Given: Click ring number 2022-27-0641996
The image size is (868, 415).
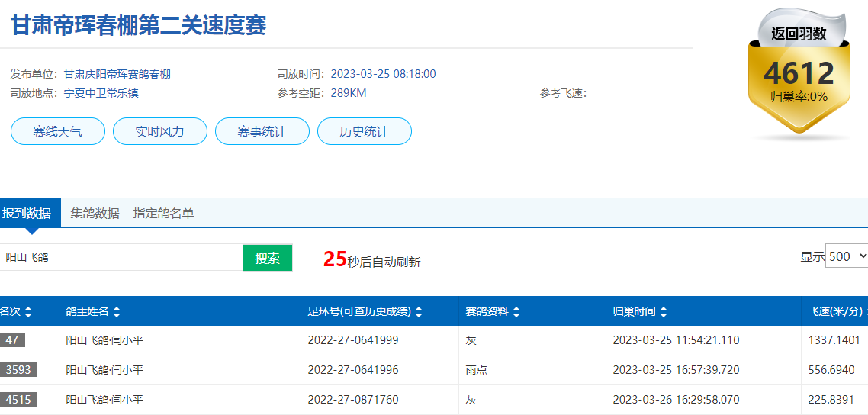Looking at the screenshot, I should 353,370.
